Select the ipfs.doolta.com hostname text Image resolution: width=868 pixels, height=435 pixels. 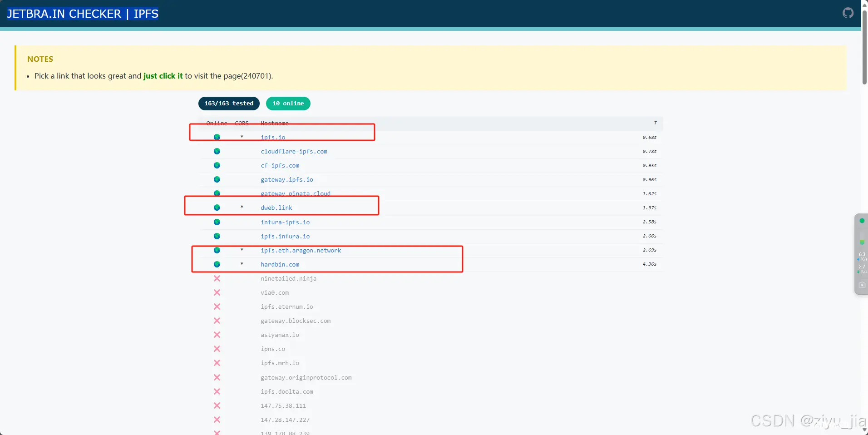287,391
